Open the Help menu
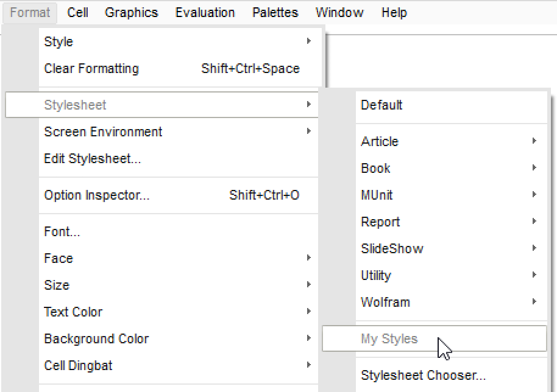The height and width of the screenshot is (392, 557). [x=394, y=12]
